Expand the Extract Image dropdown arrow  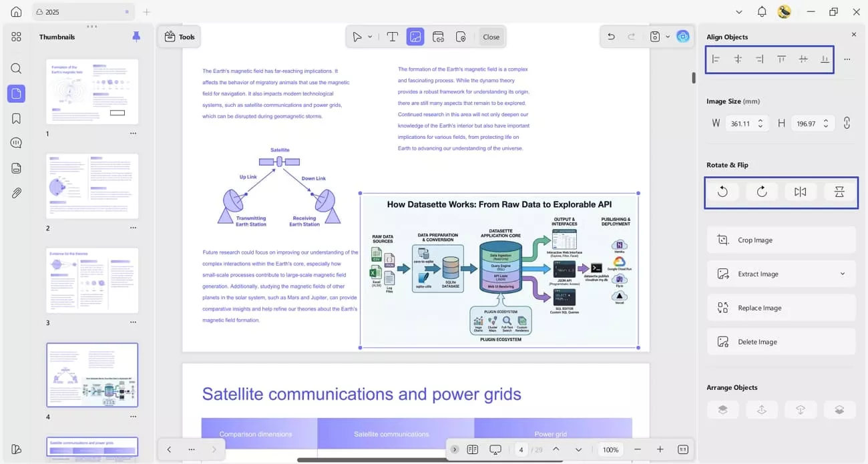tap(842, 274)
